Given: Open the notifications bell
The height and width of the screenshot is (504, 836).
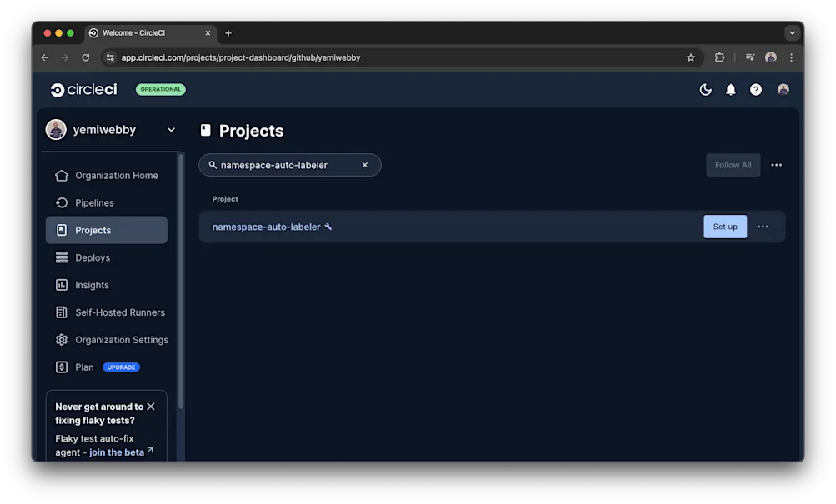Looking at the screenshot, I should 730,89.
